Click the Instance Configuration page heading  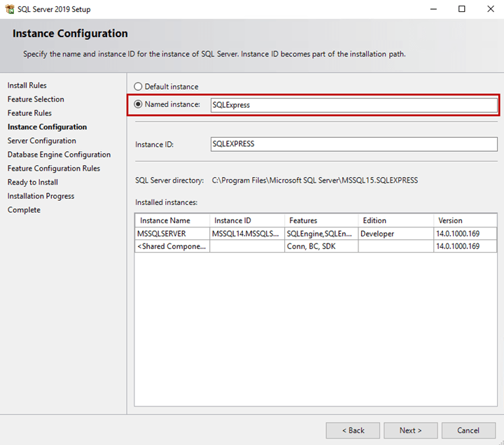[x=70, y=34]
